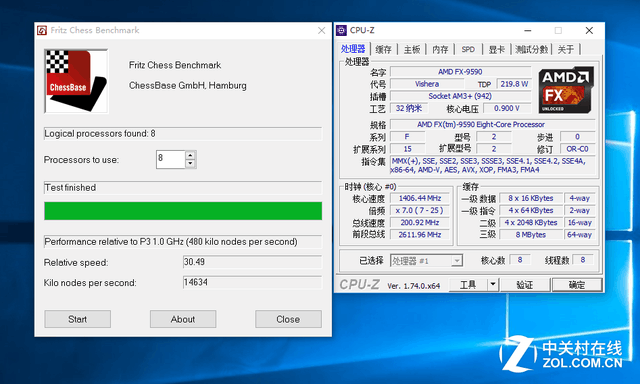640x384 pixels.
Task: Click the green benchmark progress bar
Action: coord(183,211)
